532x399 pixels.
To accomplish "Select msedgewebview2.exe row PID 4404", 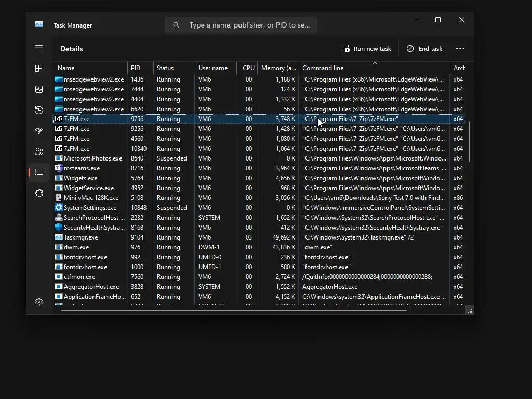I will [x=259, y=99].
